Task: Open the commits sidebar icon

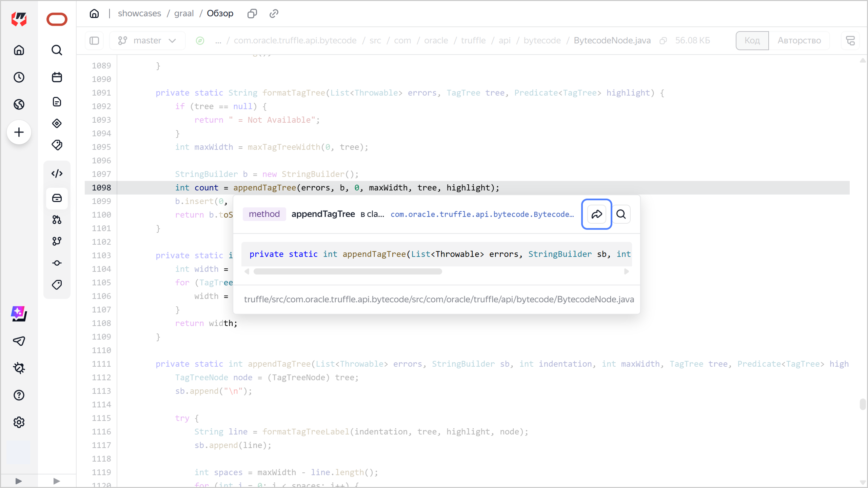Action: click(57, 263)
